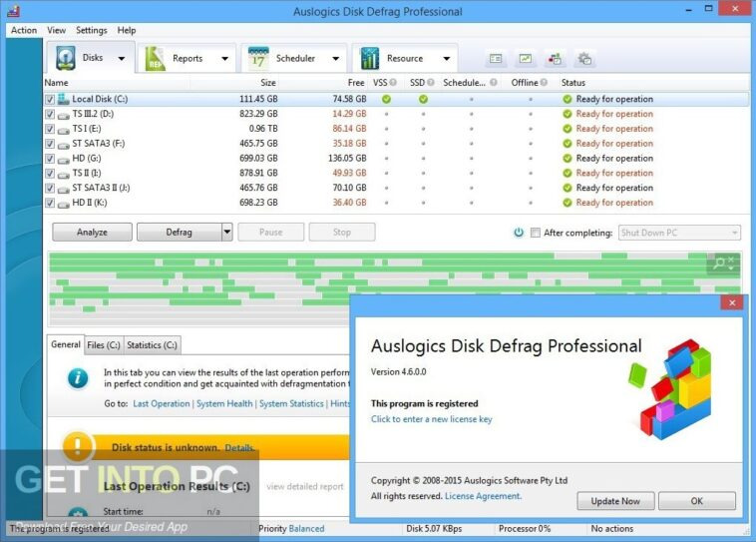Sort disks by Size column header
This screenshot has height=542, width=756.
point(268,83)
